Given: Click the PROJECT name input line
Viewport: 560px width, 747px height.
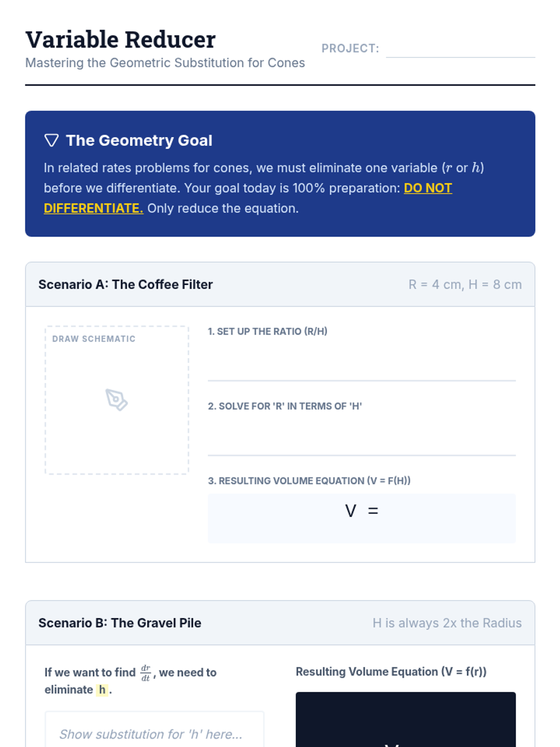Looking at the screenshot, I should click(460, 49).
